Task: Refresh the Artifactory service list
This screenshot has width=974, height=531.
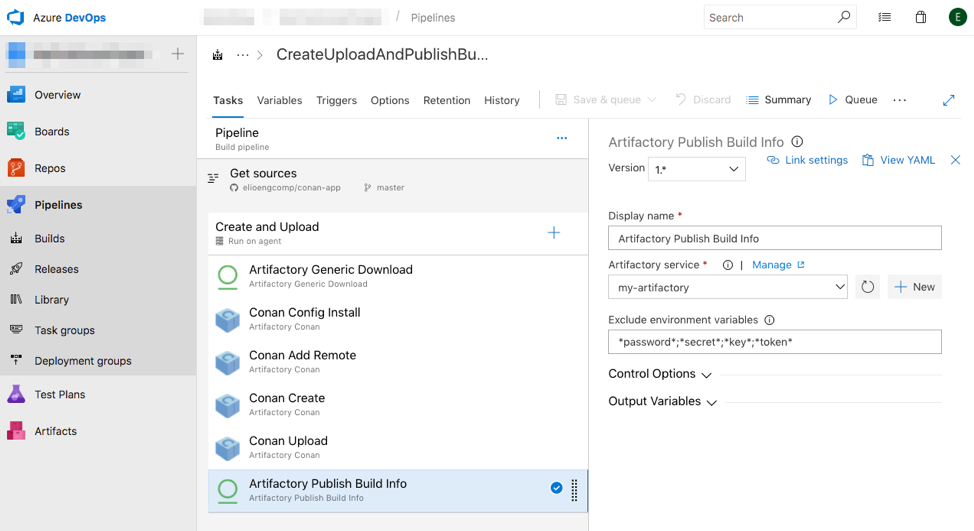Action: coord(867,287)
